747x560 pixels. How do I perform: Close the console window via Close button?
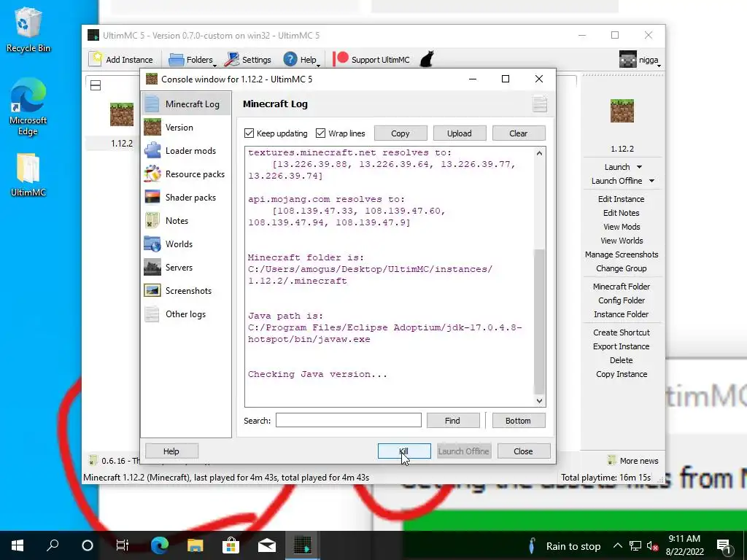[x=524, y=451]
